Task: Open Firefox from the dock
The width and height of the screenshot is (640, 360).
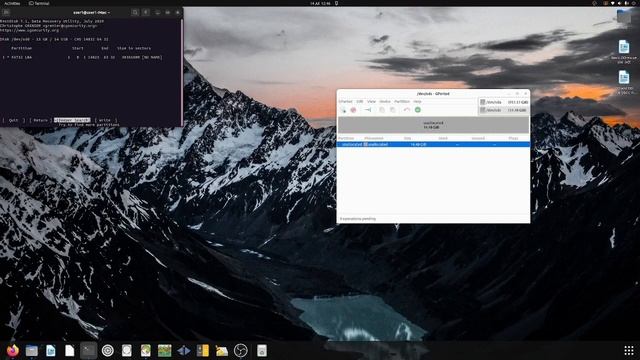Action: click(13, 351)
